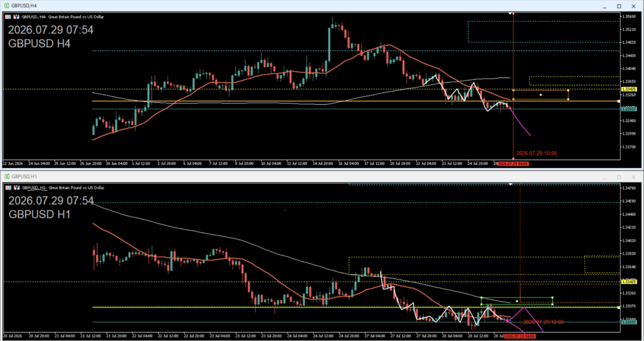
Task: Click the 1.35600 price scale value in the H4 chart
Action: pyautogui.click(x=629, y=16)
